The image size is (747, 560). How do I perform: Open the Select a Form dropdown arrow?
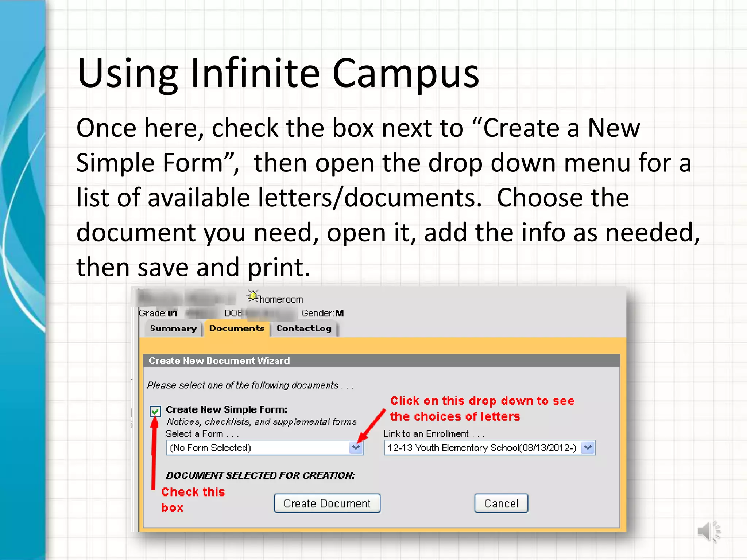356,447
